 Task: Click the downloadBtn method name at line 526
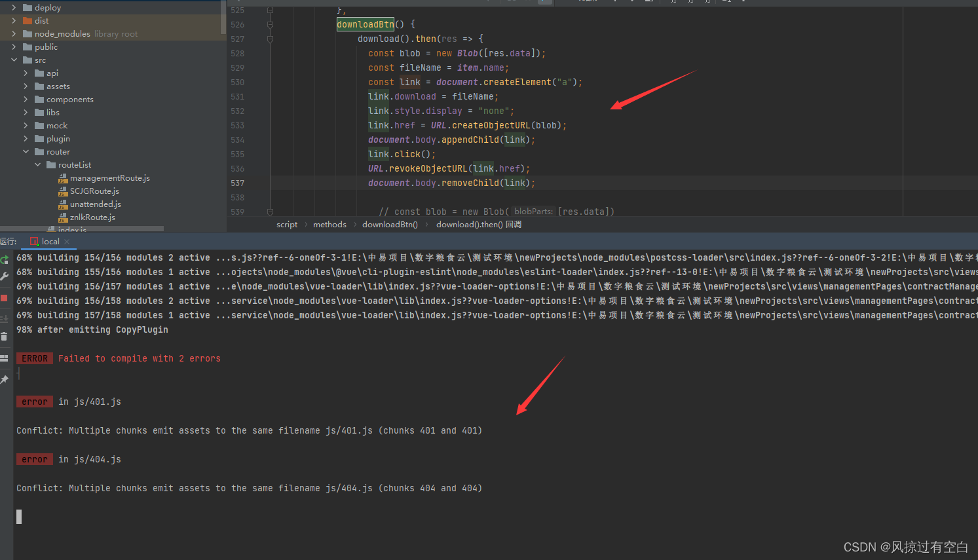[x=366, y=25]
